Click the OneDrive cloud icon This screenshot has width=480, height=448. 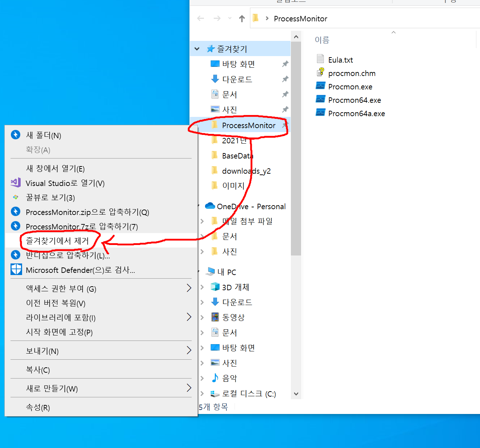pyautogui.click(x=210, y=206)
